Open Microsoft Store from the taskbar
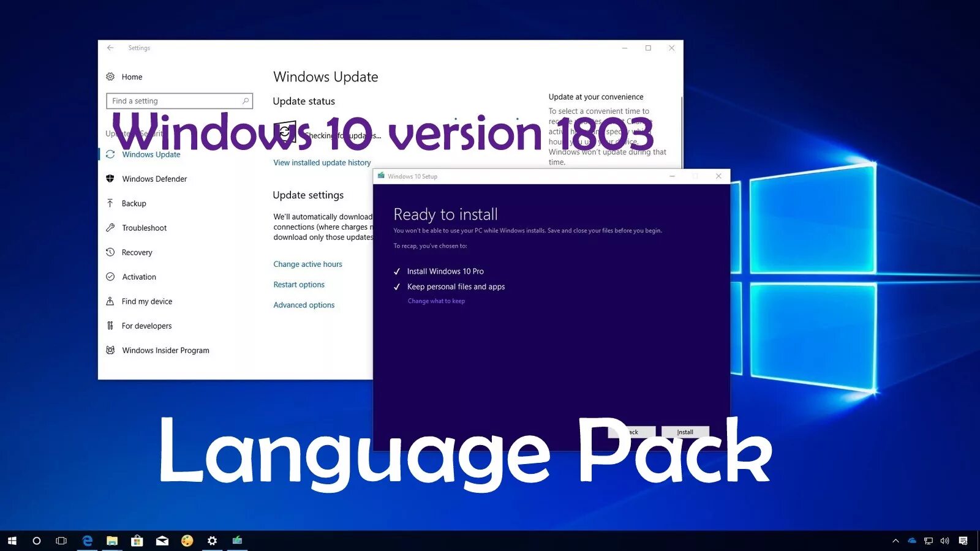This screenshot has width=980, height=551. 137,541
